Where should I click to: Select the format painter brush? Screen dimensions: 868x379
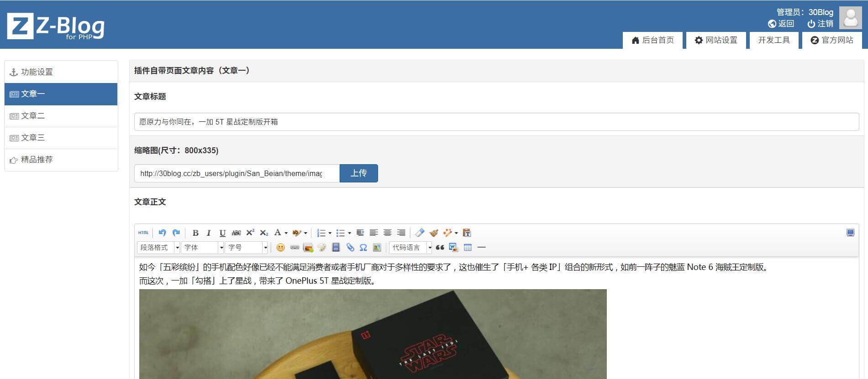point(434,233)
